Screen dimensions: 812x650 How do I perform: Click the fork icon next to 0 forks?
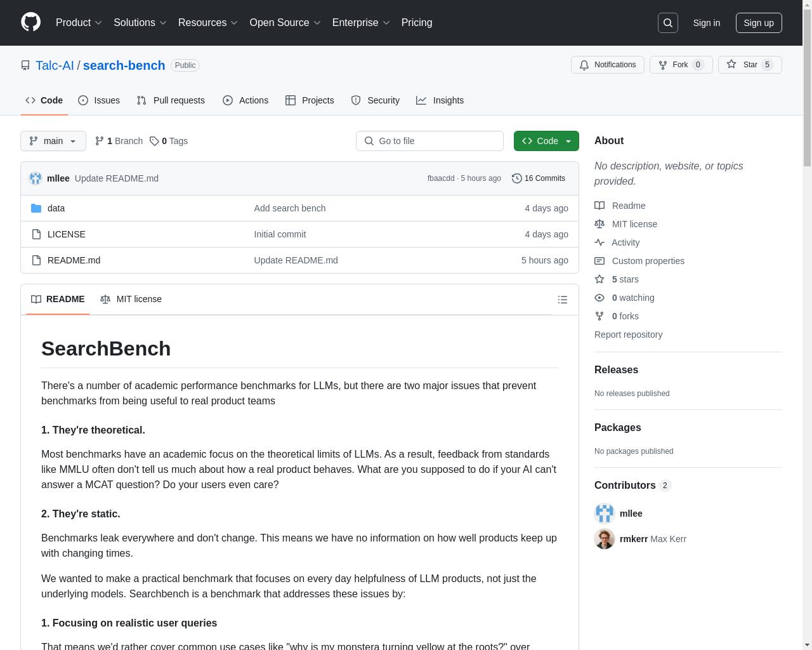(599, 316)
